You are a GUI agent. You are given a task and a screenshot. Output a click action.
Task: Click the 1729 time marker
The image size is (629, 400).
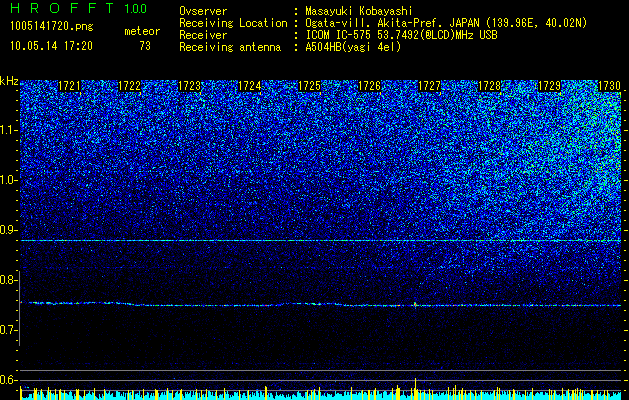[x=549, y=86]
